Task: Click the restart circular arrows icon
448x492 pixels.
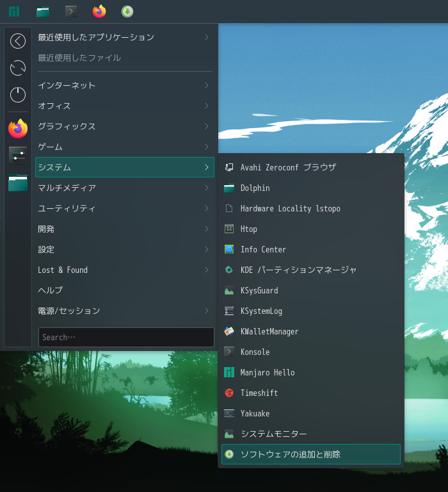Action: 18,68
